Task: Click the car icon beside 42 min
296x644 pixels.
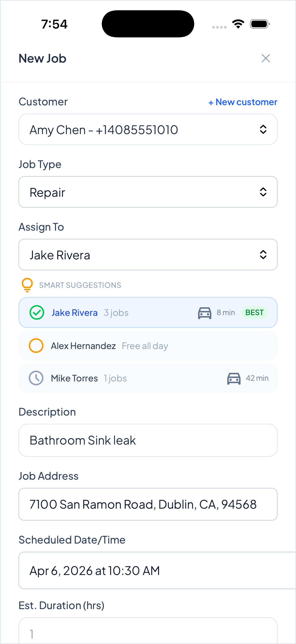Action: [234, 378]
